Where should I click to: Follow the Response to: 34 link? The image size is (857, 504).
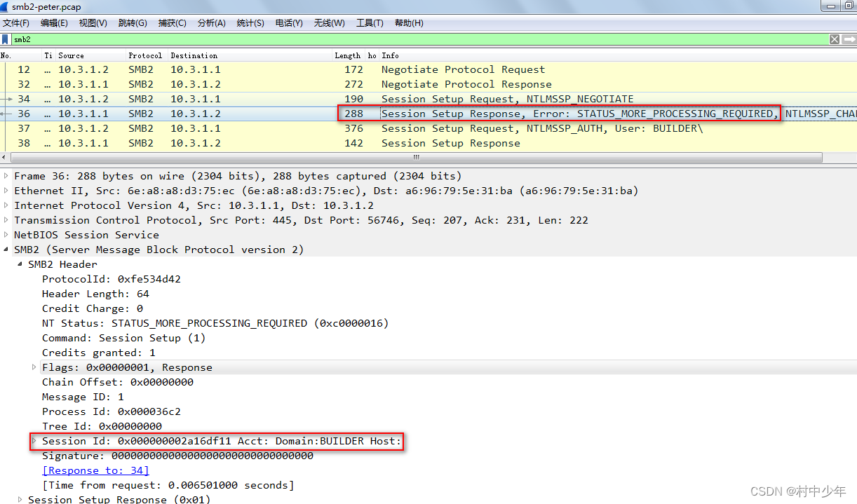(x=95, y=470)
